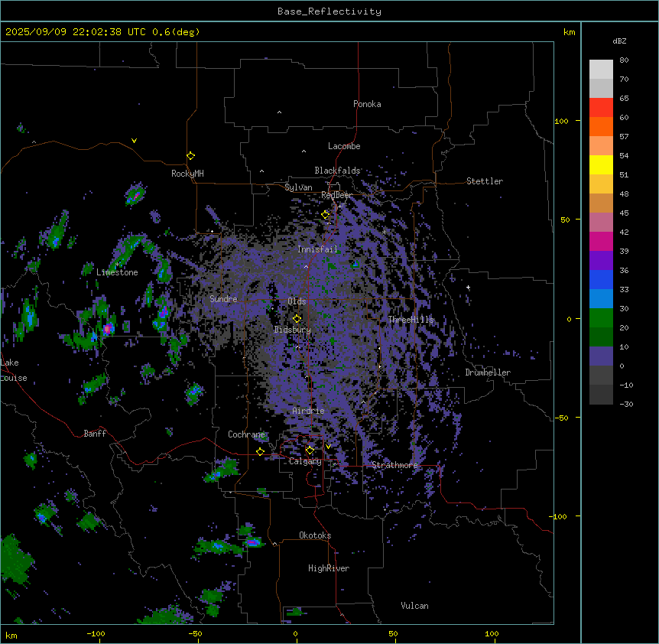Image resolution: width=659 pixels, height=644 pixels.
Task: Click the Cochrane town label
Action: pos(246,434)
